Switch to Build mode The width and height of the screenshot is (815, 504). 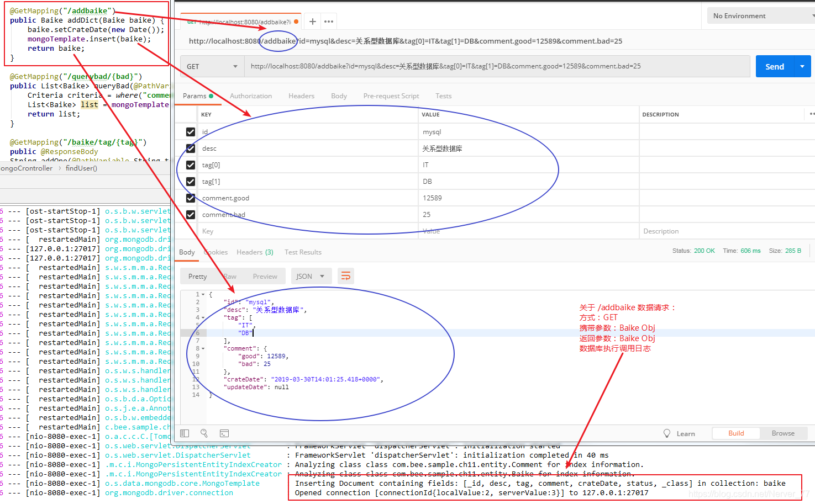tap(736, 433)
